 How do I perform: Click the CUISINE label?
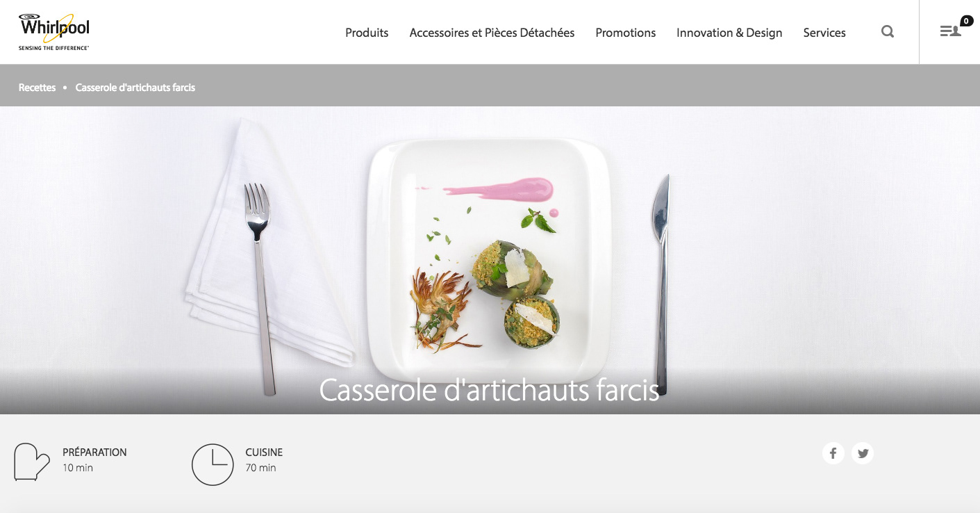[264, 452]
